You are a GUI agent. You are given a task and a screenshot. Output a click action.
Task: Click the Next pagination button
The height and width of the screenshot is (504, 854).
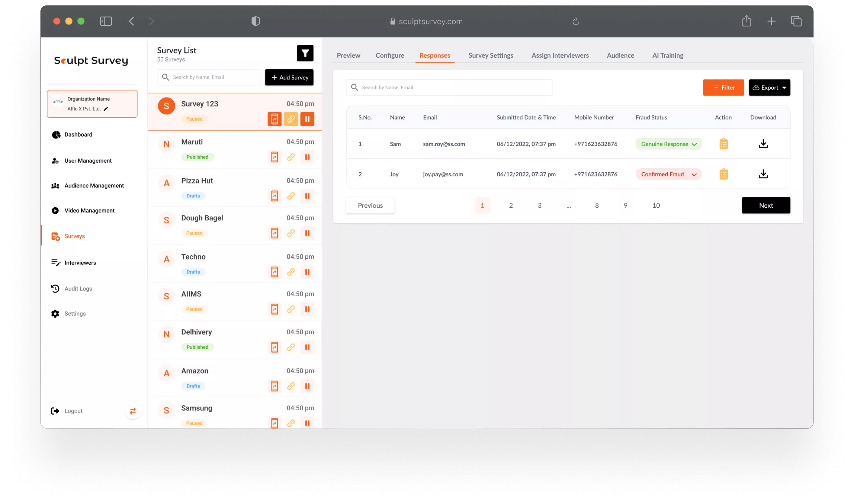(766, 206)
